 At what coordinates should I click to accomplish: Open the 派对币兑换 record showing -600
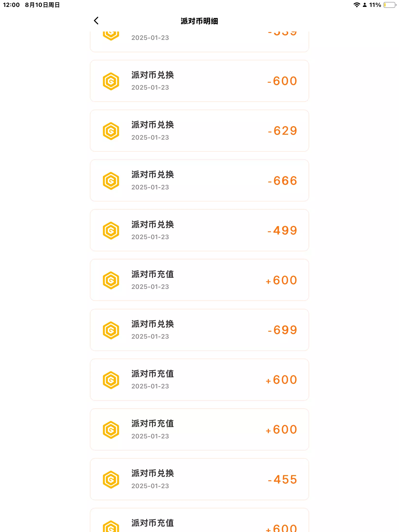(x=199, y=81)
